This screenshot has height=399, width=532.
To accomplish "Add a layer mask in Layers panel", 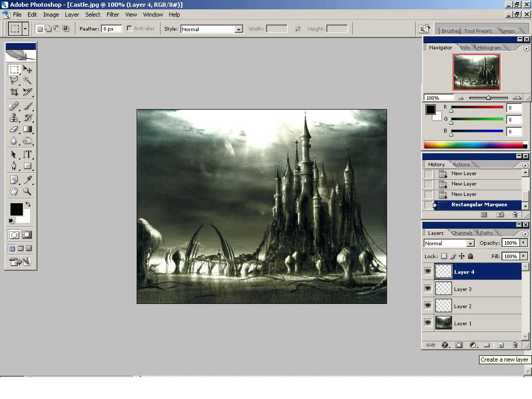I will [x=459, y=345].
